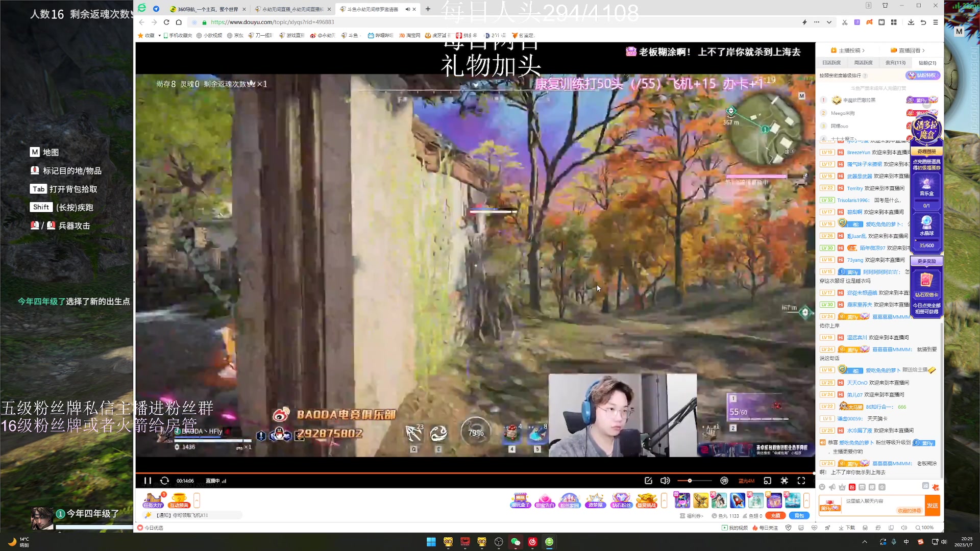The height and width of the screenshot is (551, 980).
Task: Pause the live stream video
Action: 148,481
